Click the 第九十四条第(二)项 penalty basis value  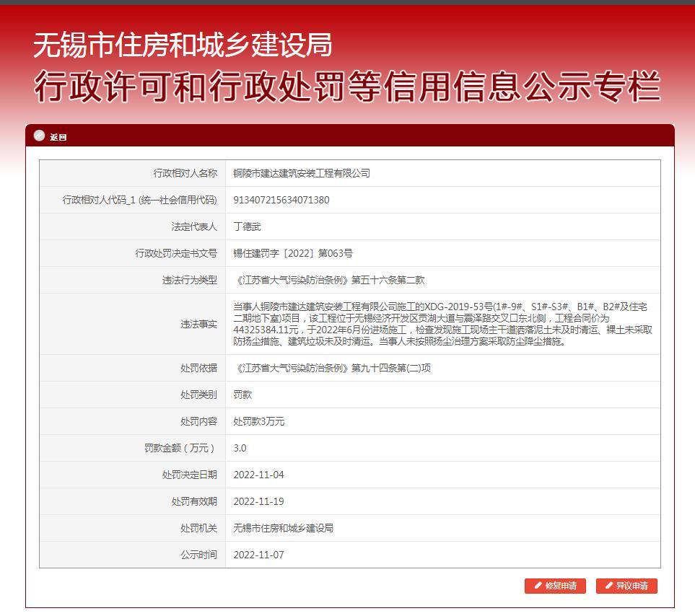click(333, 368)
